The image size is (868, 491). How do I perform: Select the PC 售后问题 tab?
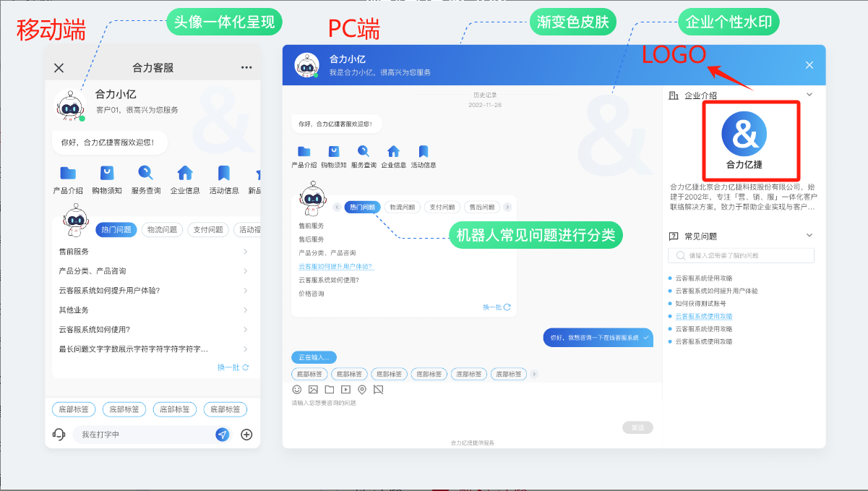(482, 207)
